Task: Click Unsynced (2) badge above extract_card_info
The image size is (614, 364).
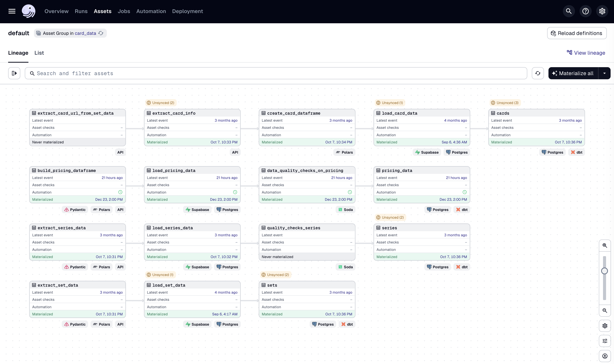Action: coord(161,103)
